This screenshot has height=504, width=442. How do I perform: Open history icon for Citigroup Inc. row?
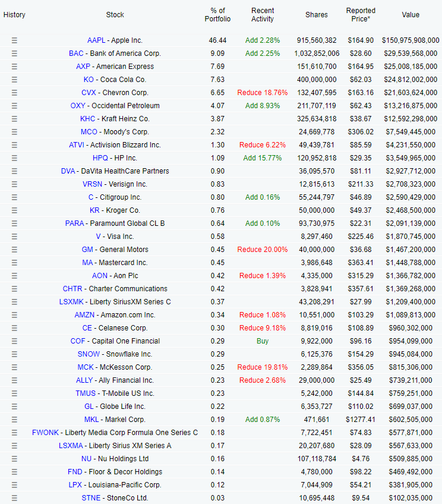14,197
